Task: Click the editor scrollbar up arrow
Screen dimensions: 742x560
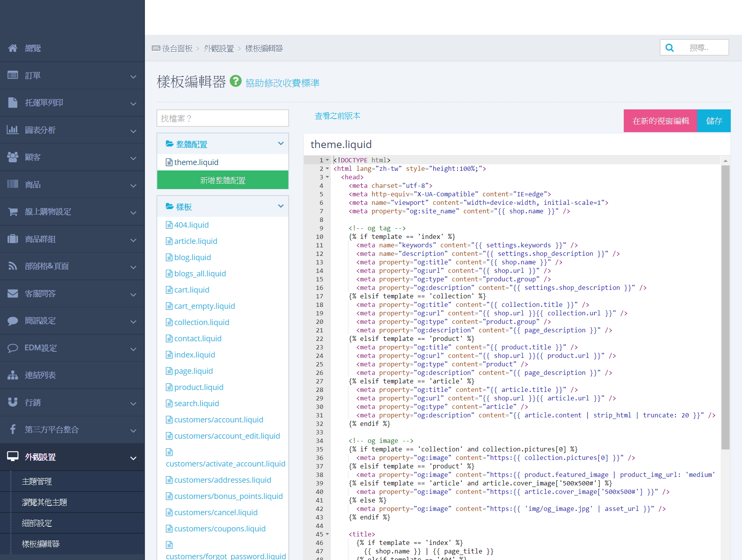Action: [725, 160]
